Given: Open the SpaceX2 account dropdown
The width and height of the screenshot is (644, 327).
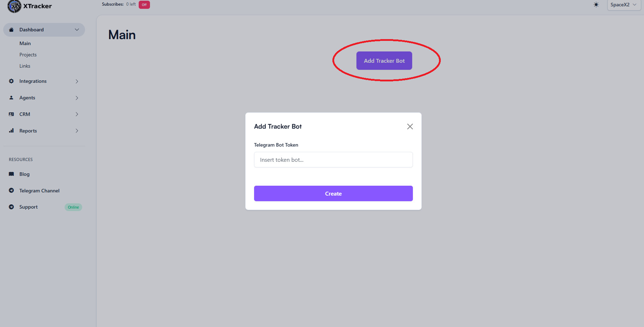Looking at the screenshot, I should click(624, 5).
